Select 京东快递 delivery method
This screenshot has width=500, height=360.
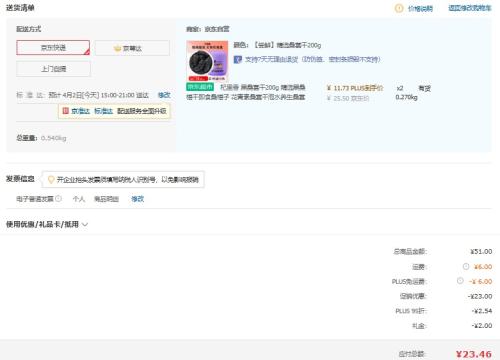tap(53, 48)
